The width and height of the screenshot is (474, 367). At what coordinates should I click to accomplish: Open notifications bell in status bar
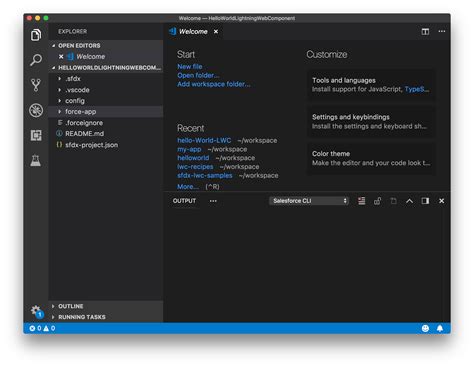point(440,328)
